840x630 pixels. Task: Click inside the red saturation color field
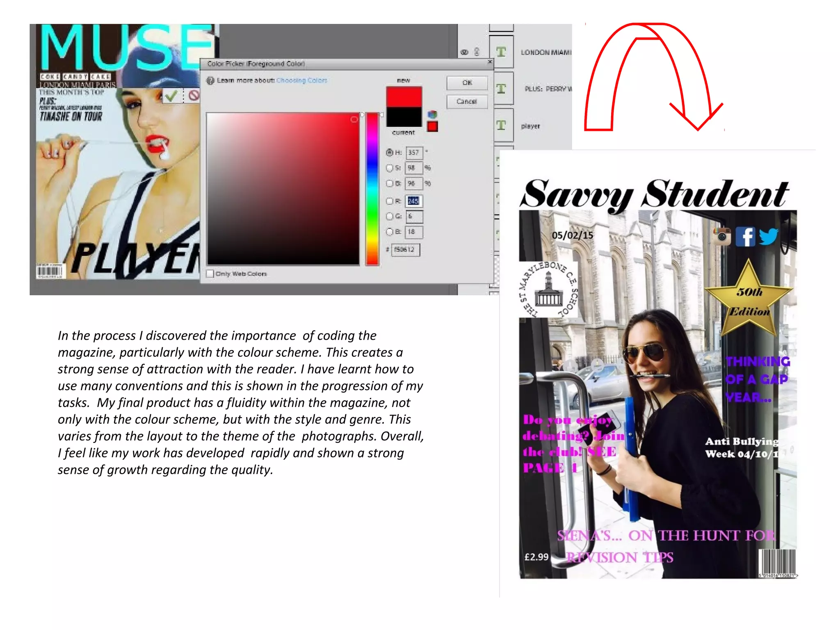coord(283,189)
